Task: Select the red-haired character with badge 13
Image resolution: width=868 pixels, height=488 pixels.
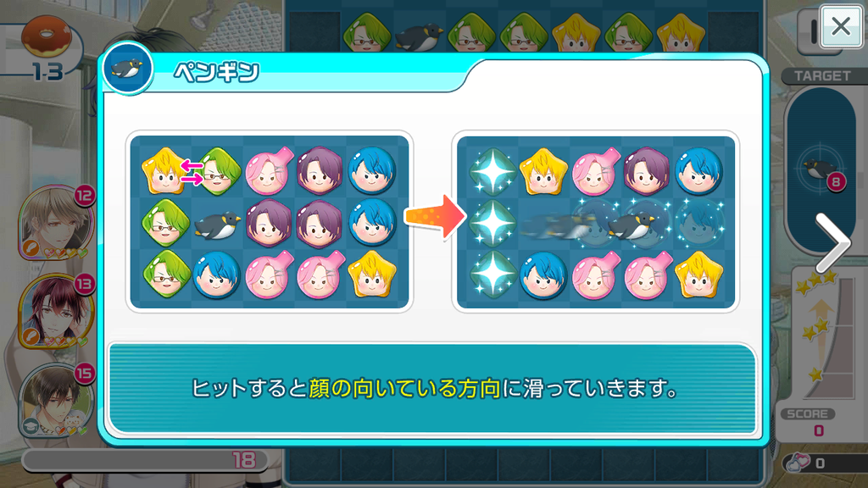Action: point(55,311)
